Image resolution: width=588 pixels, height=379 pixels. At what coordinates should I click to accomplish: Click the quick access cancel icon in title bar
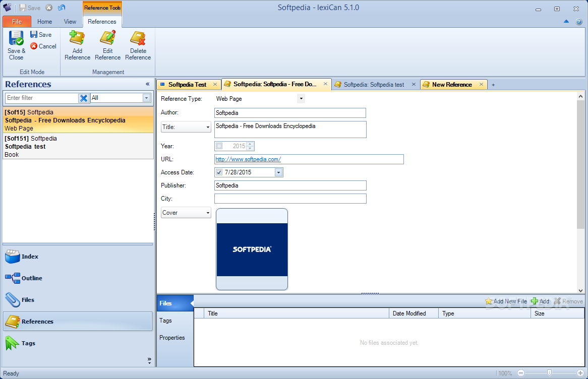tap(49, 8)
